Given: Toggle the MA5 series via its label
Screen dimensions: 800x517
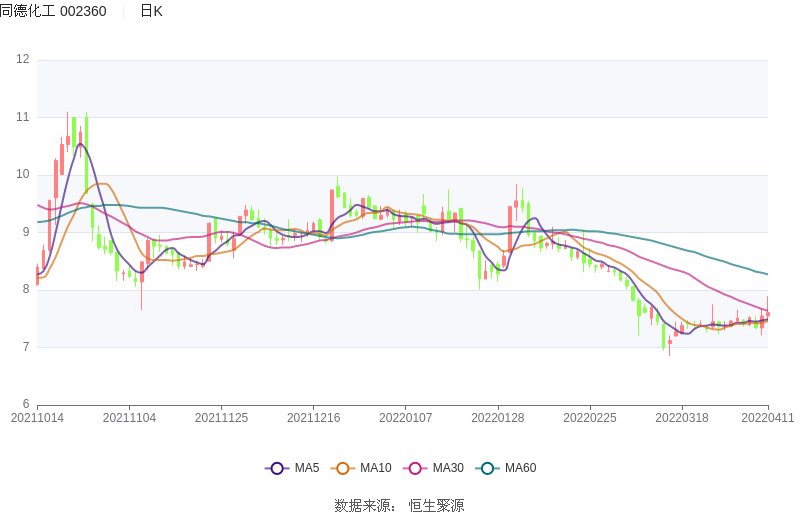Looking at the screenshot, I should point(307,468).
